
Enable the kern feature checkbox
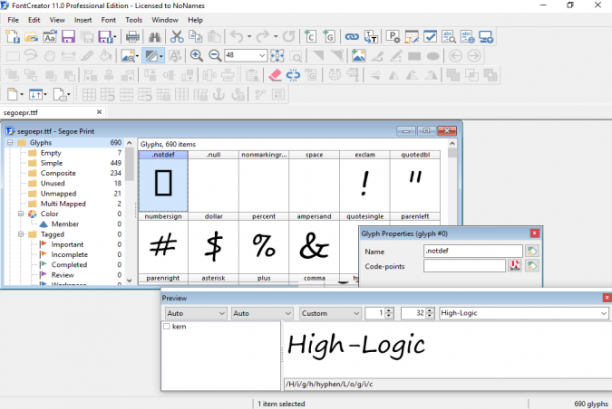[x=167, y=326]
